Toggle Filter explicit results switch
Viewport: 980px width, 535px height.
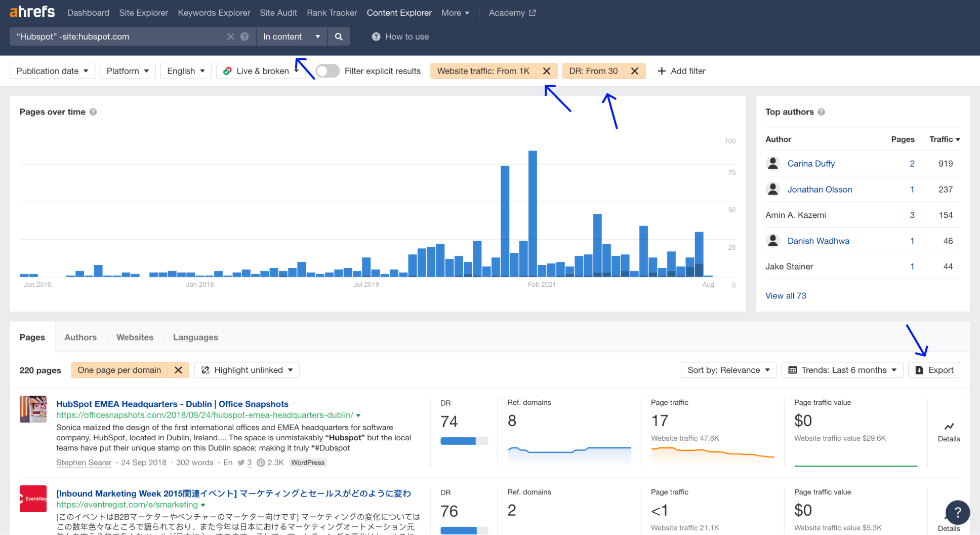[328, 71]
